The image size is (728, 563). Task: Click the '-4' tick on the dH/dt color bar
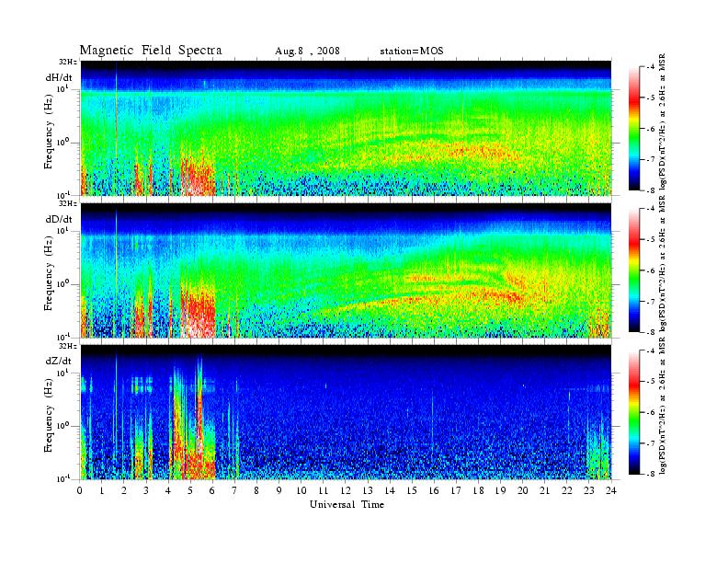[x=650, y=67]
